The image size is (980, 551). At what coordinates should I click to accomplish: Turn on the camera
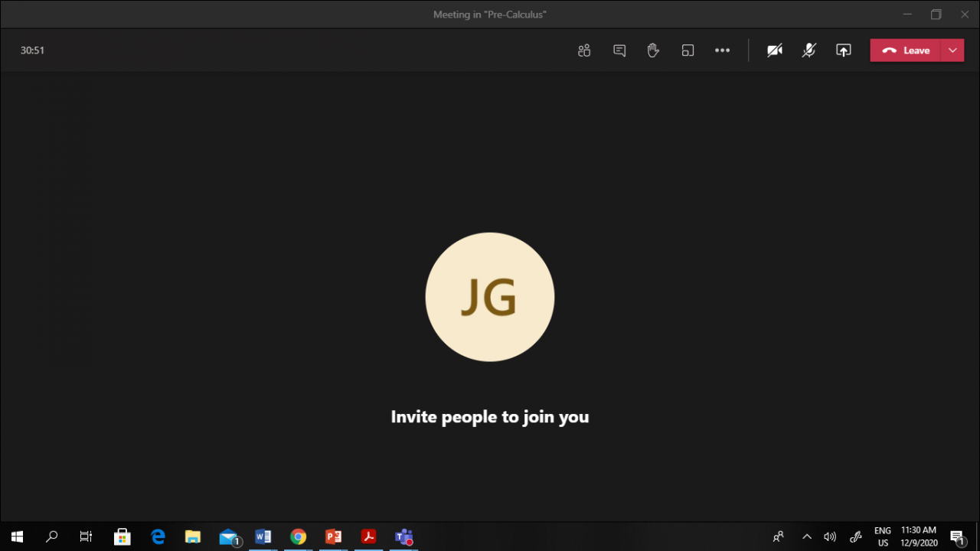775,51
